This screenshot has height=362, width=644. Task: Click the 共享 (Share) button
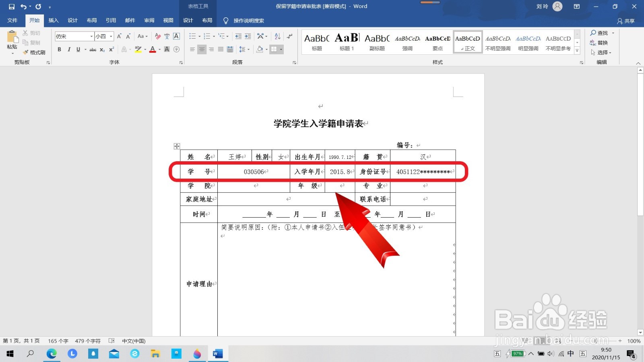[x=626, y=21]
